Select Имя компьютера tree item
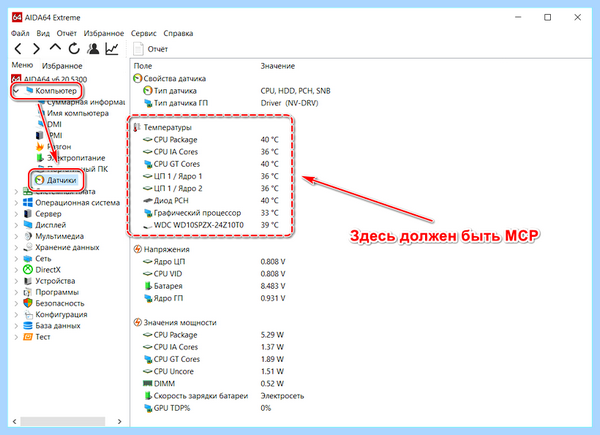The height and width of the screenshot is (435, 600). click(x=78, y=113)
